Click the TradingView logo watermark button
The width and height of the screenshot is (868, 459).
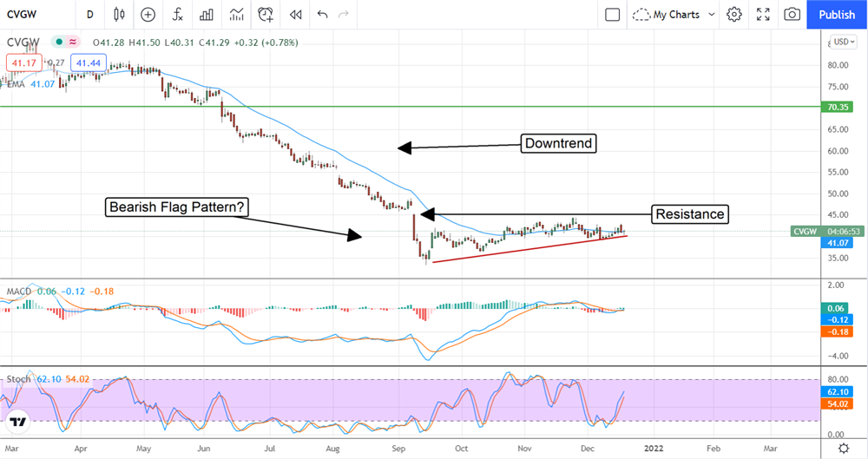(17, 422)
